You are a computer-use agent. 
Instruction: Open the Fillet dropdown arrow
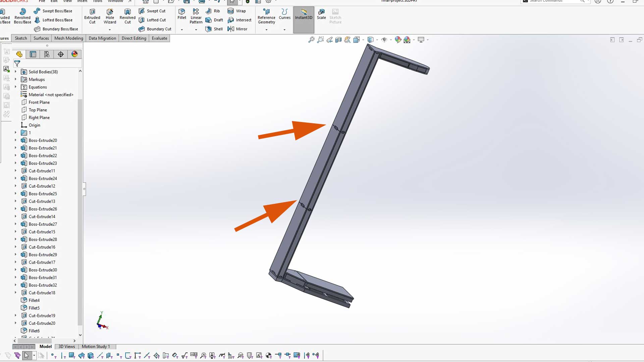pos(182,30)
